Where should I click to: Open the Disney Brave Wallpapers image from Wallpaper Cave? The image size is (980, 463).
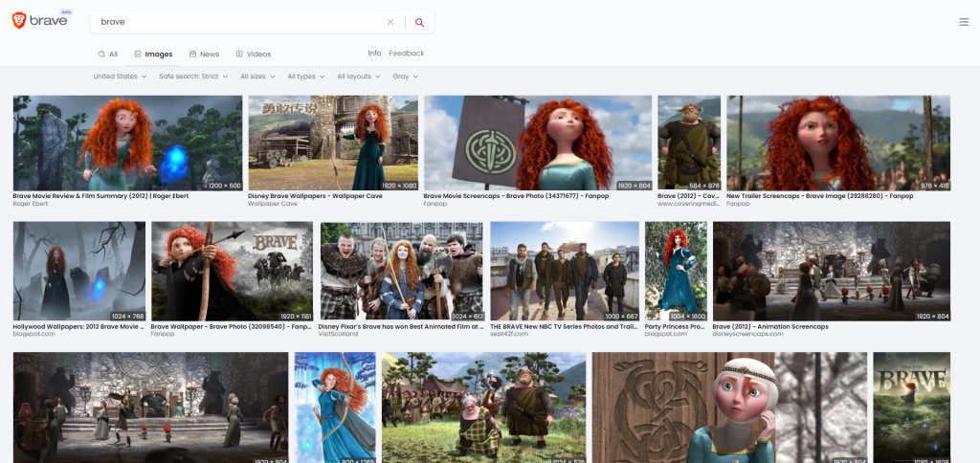point(332,143)
